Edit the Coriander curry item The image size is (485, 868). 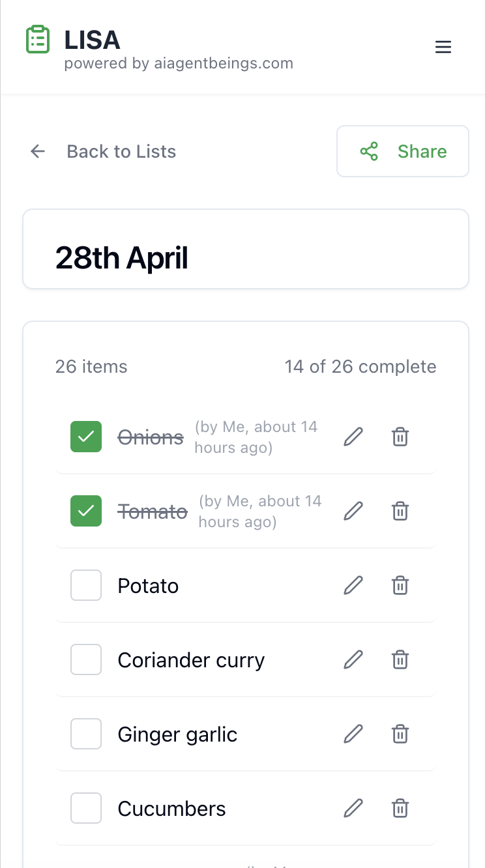[353, 660]
